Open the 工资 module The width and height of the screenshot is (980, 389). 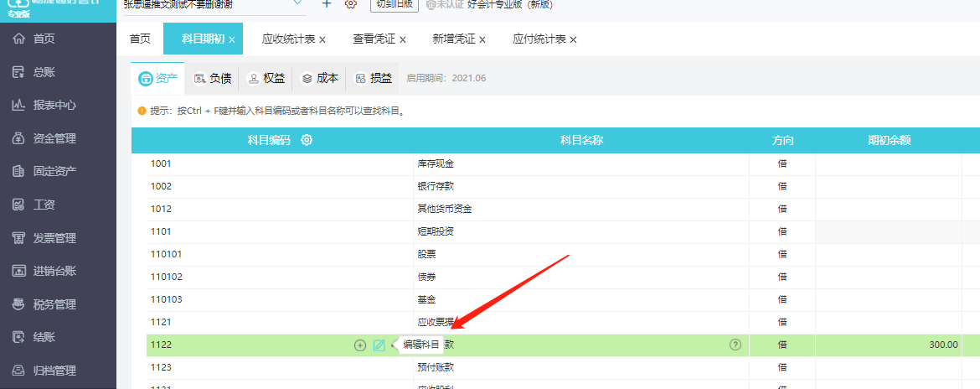pos(34,205)
